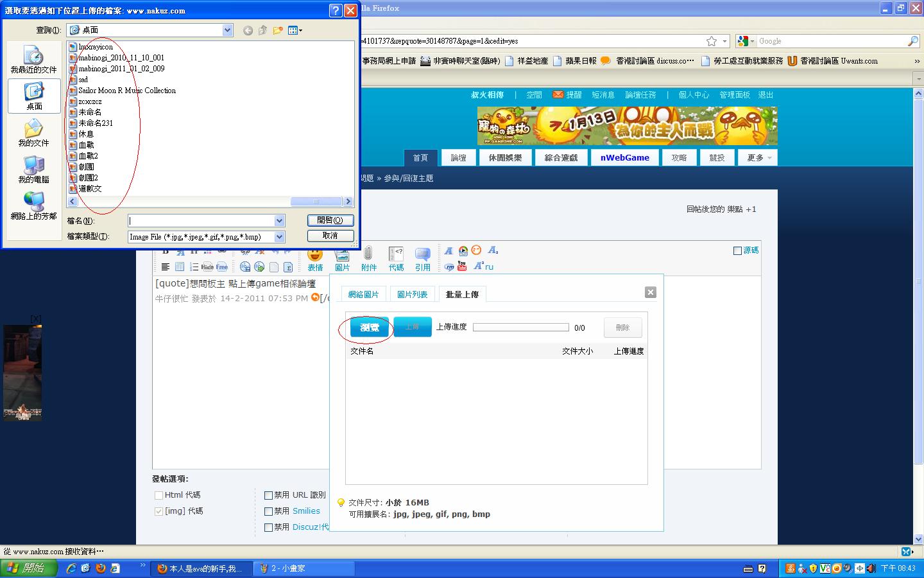Screen dimensions: 924x578
Task: Click the 引用 quote icon
Action: click(422, 258)
